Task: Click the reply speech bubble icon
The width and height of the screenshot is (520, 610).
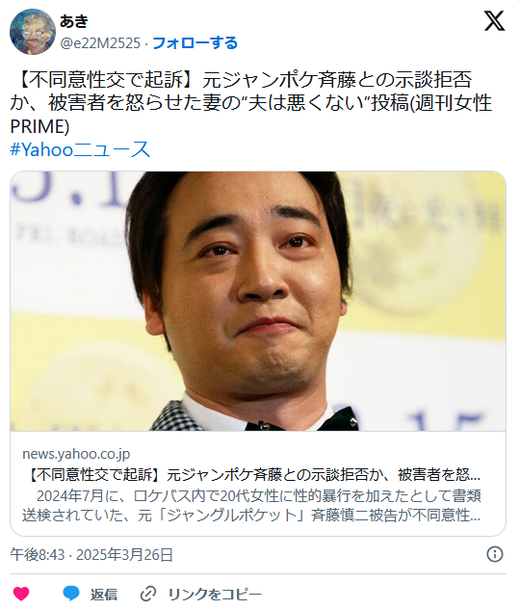Action: pyautogui.click(x=71, y=593)
